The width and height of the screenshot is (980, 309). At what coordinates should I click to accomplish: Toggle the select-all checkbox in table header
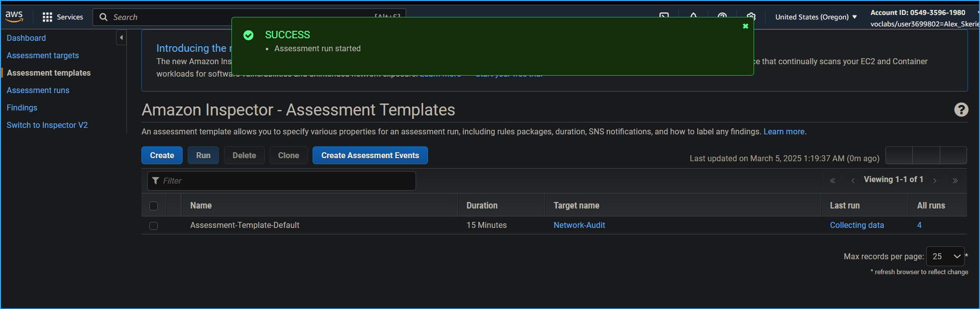153,206
